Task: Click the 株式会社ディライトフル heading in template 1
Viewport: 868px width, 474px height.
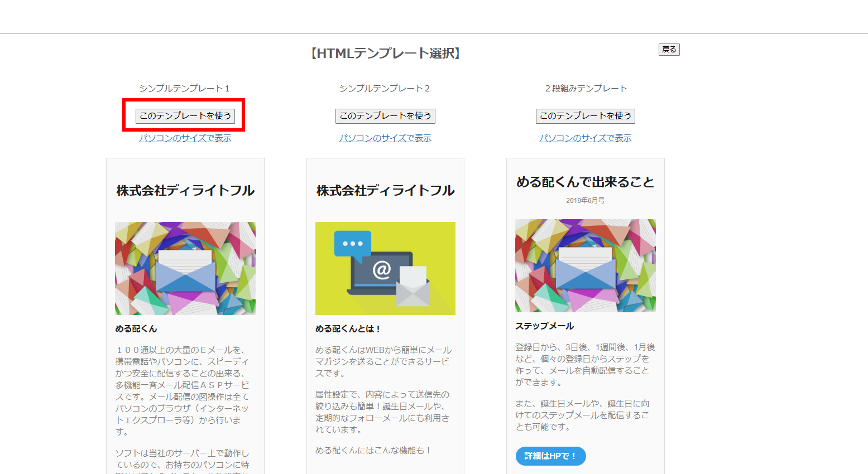Action: click(x=185, y=191)
